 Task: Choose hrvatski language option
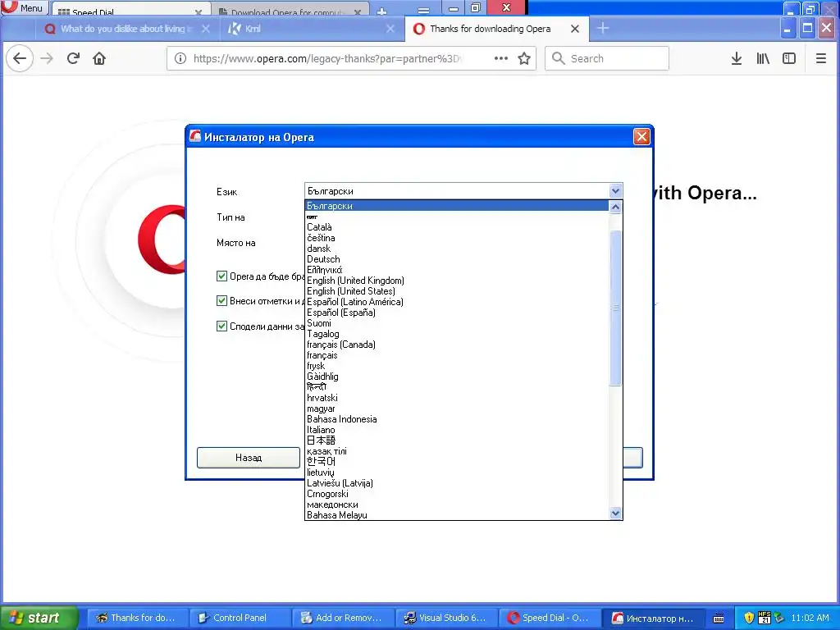tap(457, 398)
